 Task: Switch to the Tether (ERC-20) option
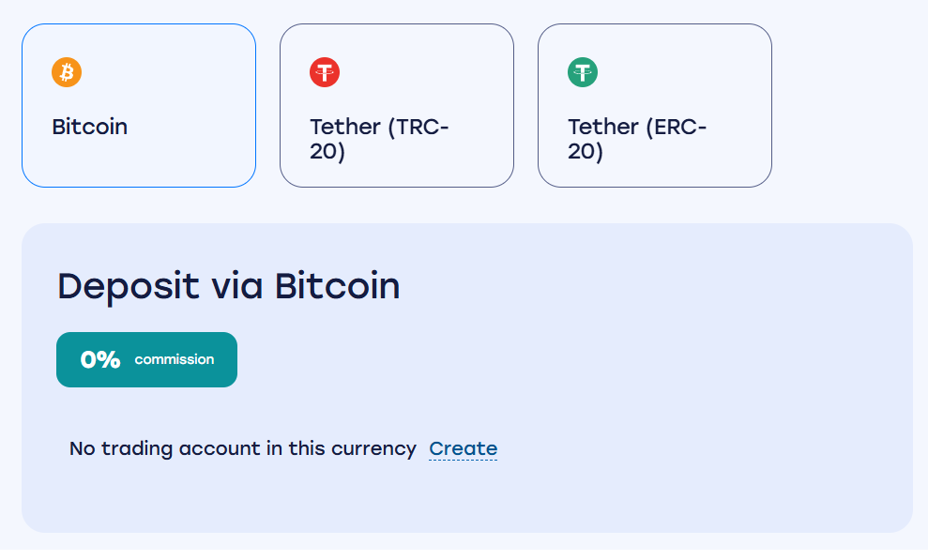654,105
